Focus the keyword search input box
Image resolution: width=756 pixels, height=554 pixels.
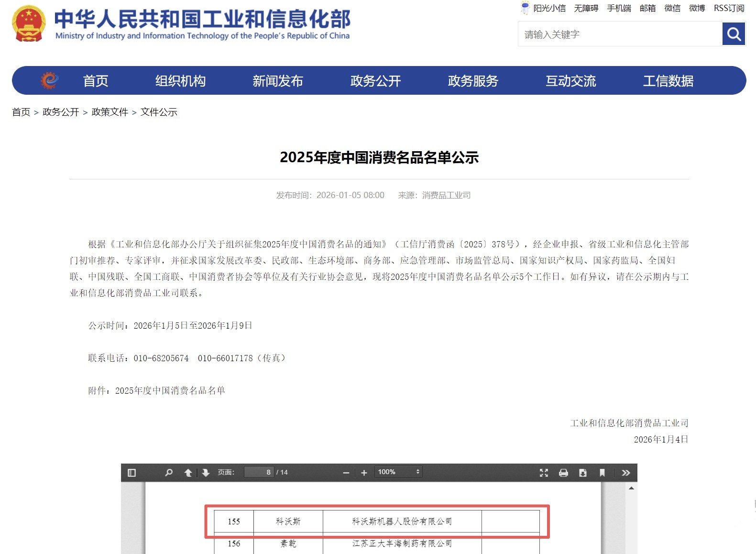(620, 34)
